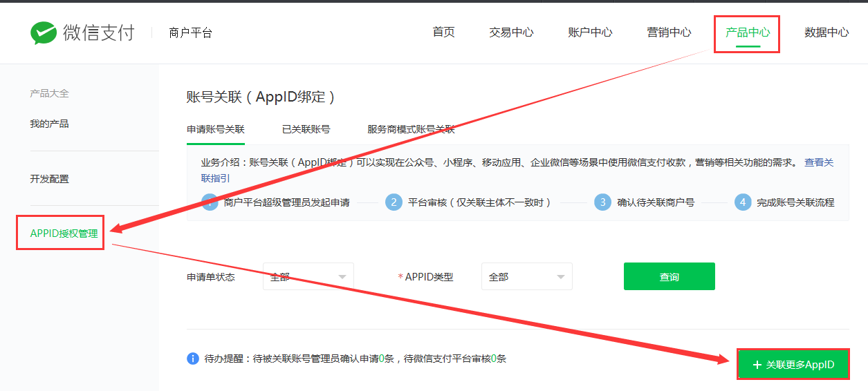Click the step 2 circle icon
Screen dimensions: 868x391
pos(394,202)
